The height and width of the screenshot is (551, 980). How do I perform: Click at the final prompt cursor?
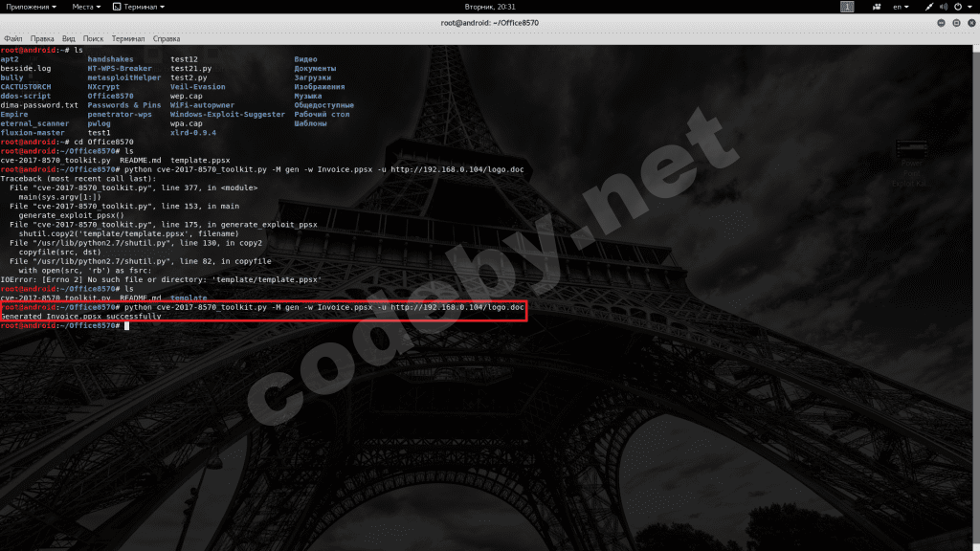(127, 326)
